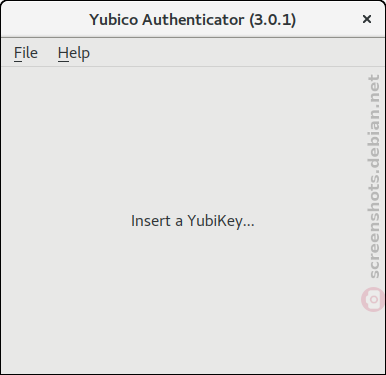Click the debian portion of the watermark
This screenshot has width=386, height=375.
[374, 144]
